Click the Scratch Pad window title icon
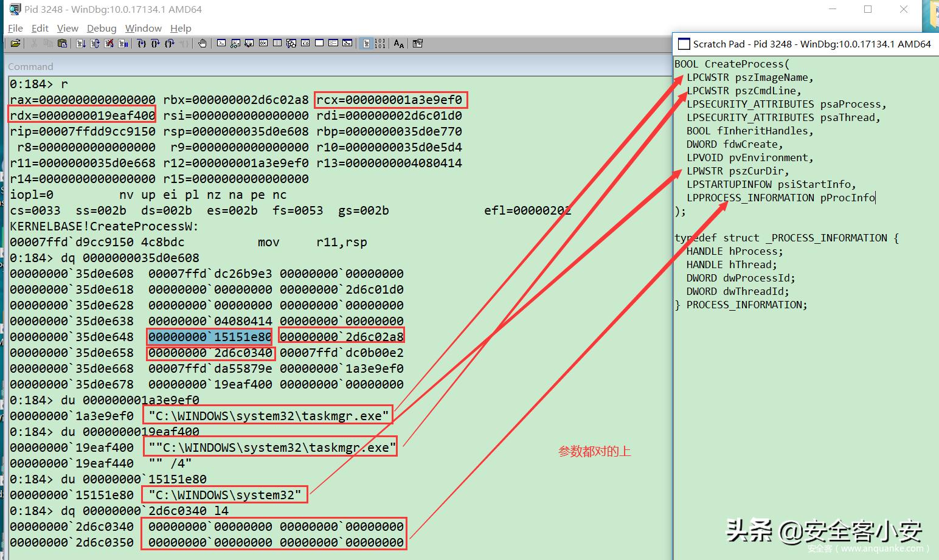This screenshot has width=939, height=560. point(684,44)
